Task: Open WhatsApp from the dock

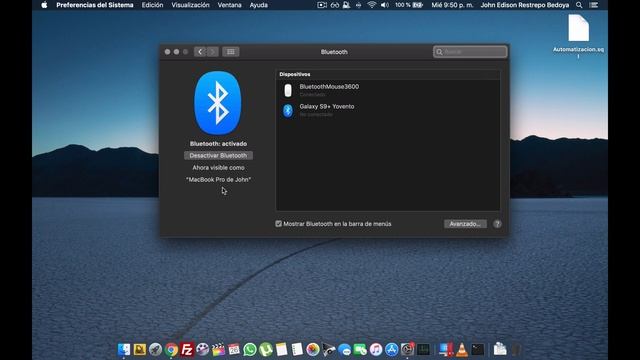Action: (250, 349)
